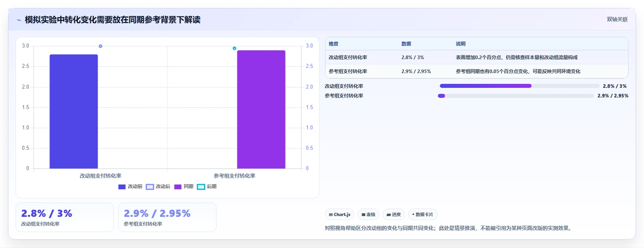
Task: Select table cell 参考组支付转化率
Action: [348, 71]
